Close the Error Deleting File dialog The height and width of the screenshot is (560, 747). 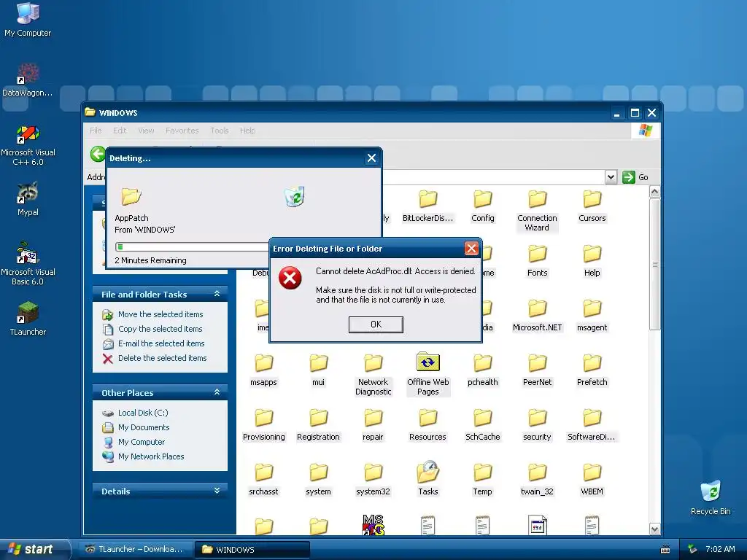click(471, 248)
